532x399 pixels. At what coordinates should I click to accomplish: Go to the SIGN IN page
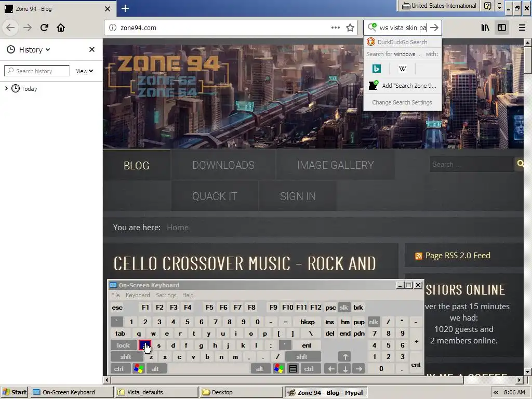click(298, 196)
